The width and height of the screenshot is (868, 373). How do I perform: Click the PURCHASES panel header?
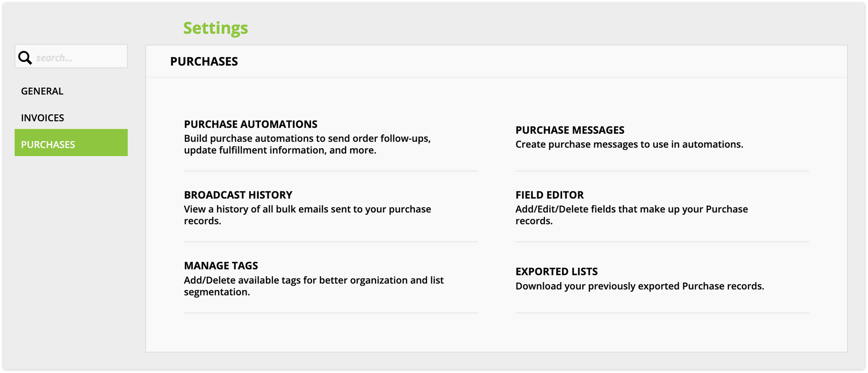tap(204, 61)
